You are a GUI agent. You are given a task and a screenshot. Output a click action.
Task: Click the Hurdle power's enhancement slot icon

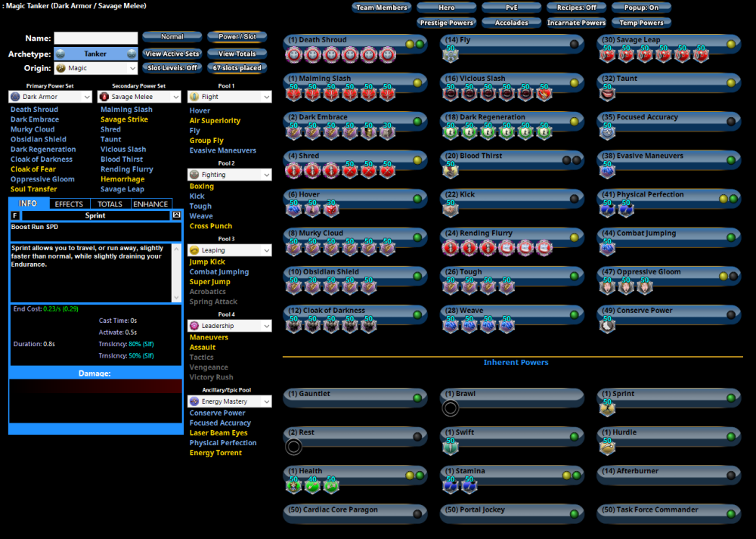coord(607,448)
